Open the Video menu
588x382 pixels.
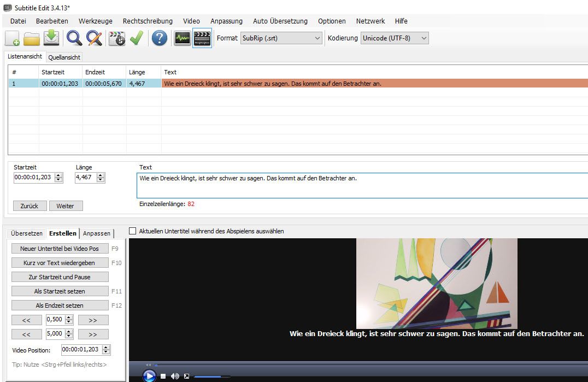point(191,21)
